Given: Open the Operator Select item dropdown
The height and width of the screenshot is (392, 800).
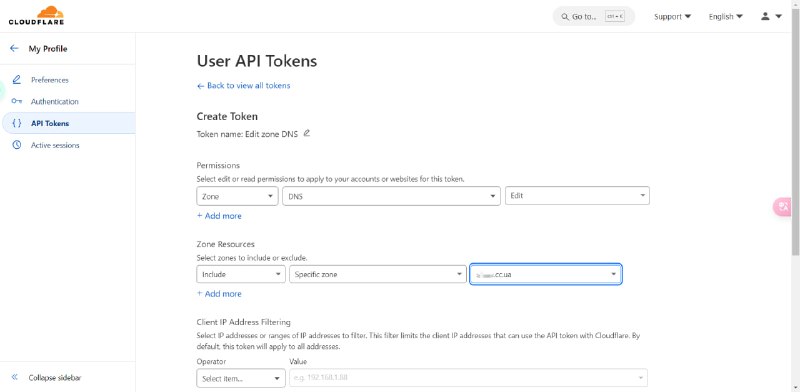Looking at the screenshot, I should pos(241,378).
